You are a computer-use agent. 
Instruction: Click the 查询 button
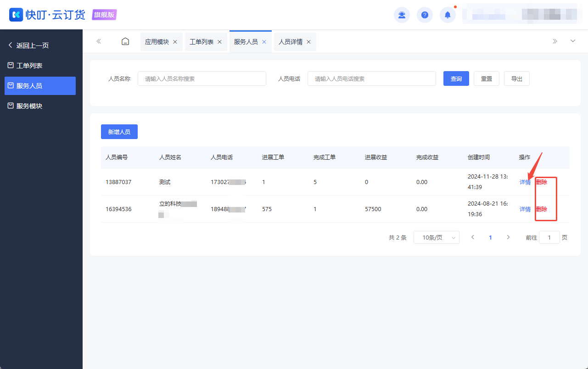click(456, 78)
